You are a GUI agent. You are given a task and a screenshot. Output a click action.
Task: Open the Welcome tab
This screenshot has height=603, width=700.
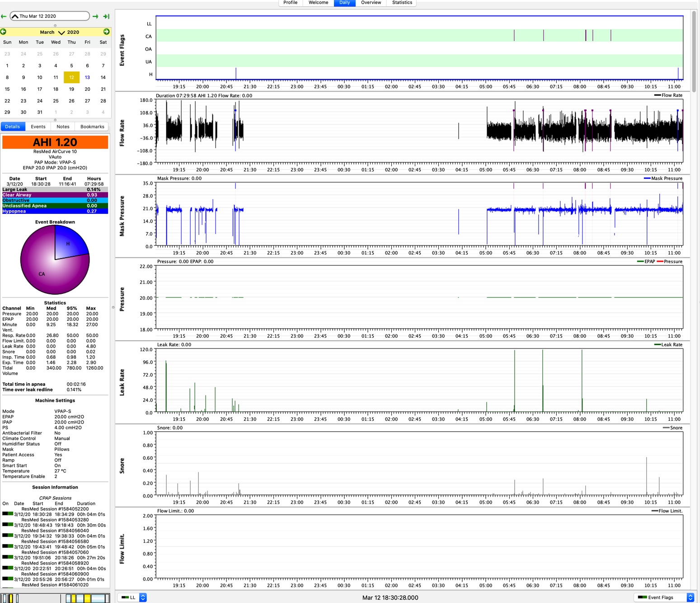[x=318, y=3]
